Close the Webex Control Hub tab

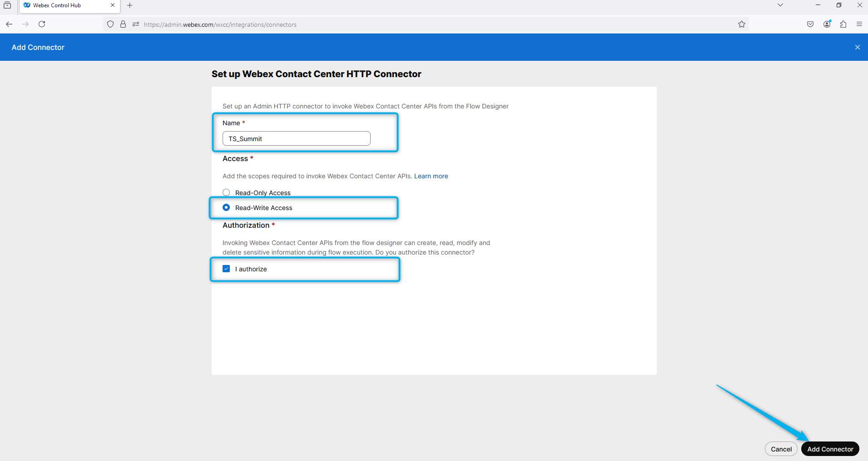(113, 5)
